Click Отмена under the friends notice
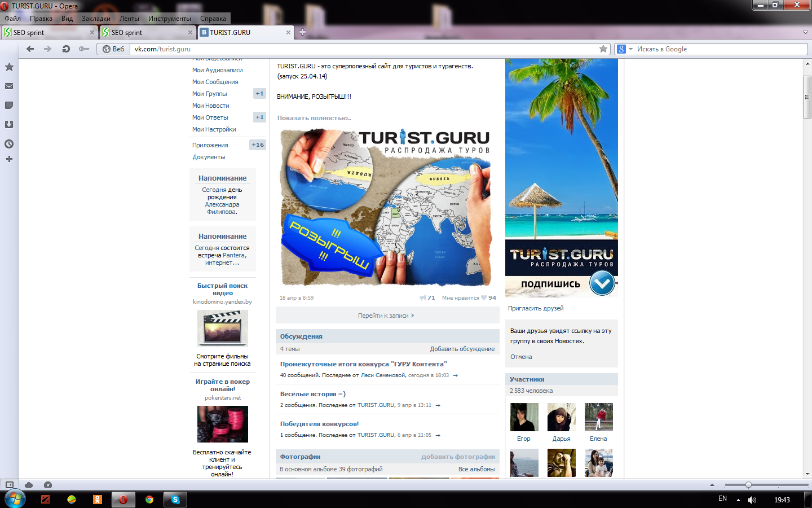812x508 pixels. click(521, 357)
